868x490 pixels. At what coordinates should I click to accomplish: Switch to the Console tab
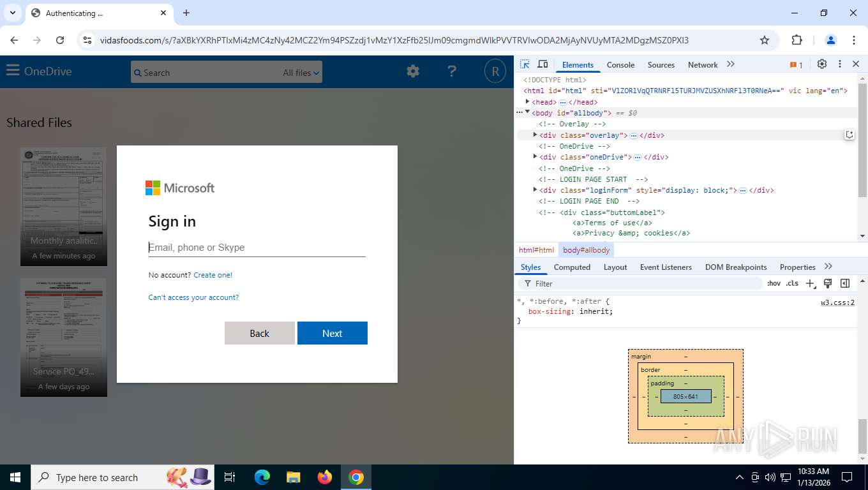(x=620, y=64)
